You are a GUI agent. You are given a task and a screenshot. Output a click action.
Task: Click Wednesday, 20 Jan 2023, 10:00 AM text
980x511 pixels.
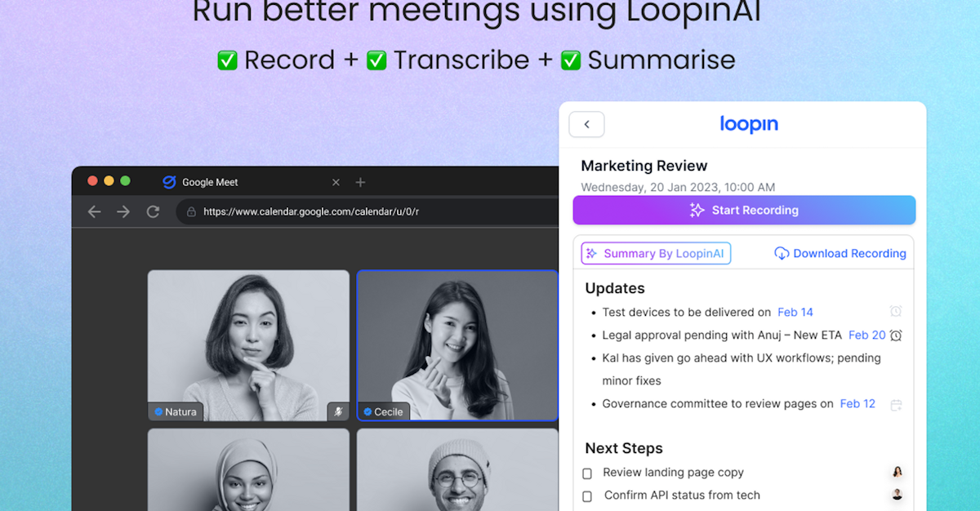coord(678,187)
